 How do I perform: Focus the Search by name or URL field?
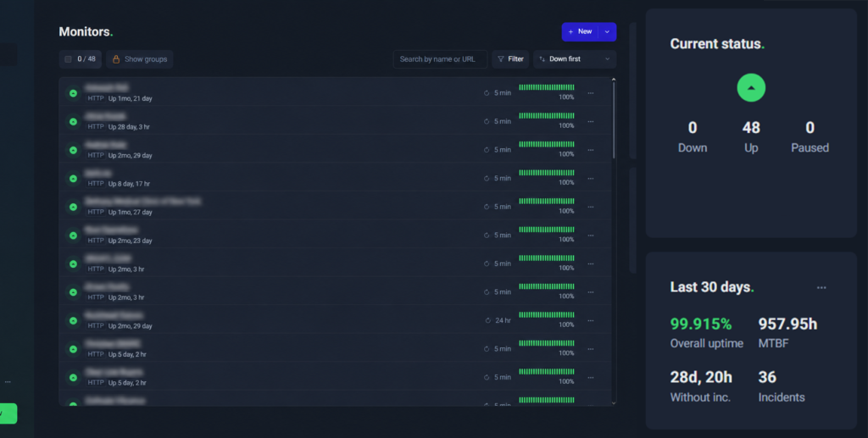click(x=440, y=59)
